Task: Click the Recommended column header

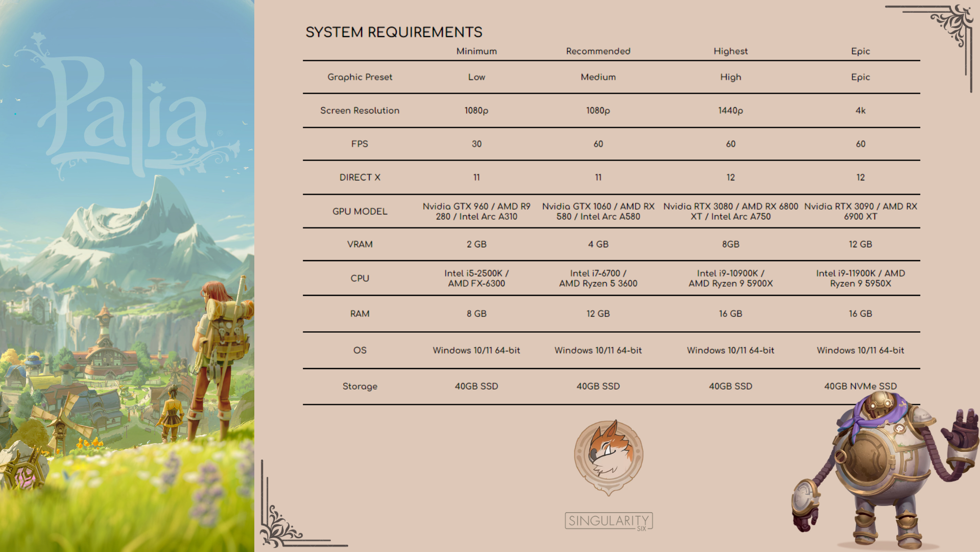Action: tap(597, 51)
